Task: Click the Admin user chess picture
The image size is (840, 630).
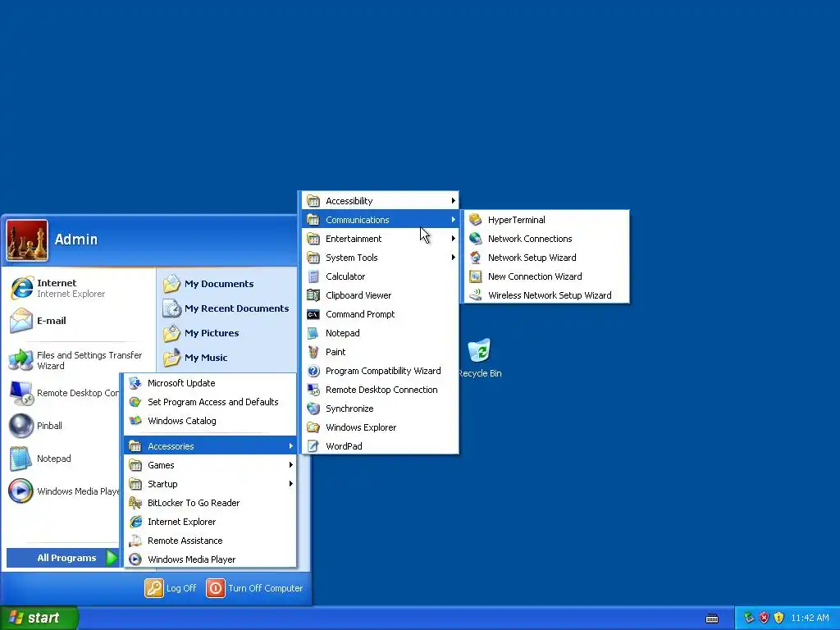Action: [x=27, y=240]
